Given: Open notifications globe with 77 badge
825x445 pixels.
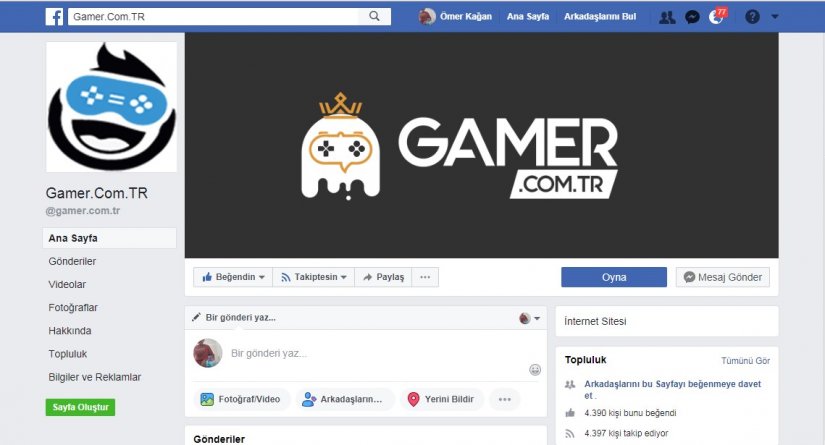Looking at the screenshot, I should 717,16.
